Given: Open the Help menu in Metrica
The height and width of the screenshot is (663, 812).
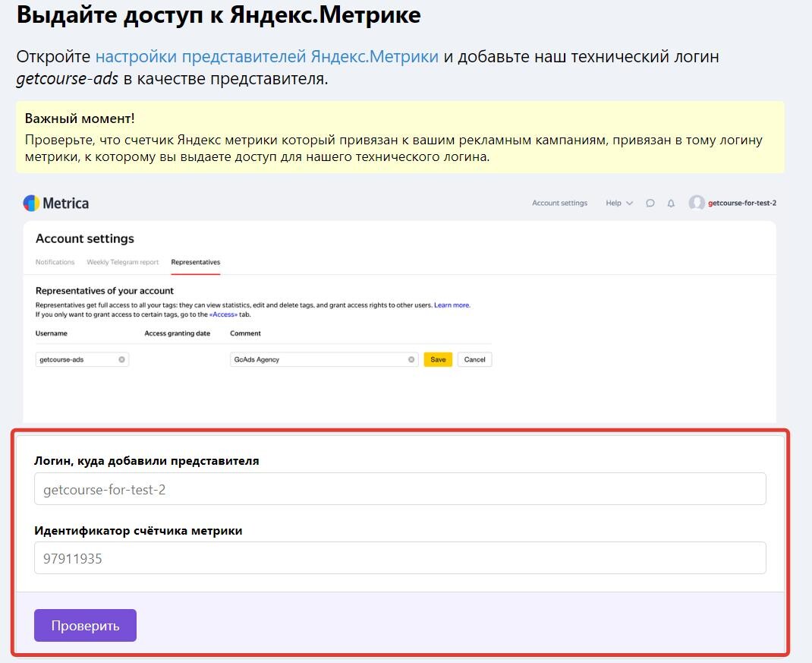Looking at the screenshot, I should [614, 204].
